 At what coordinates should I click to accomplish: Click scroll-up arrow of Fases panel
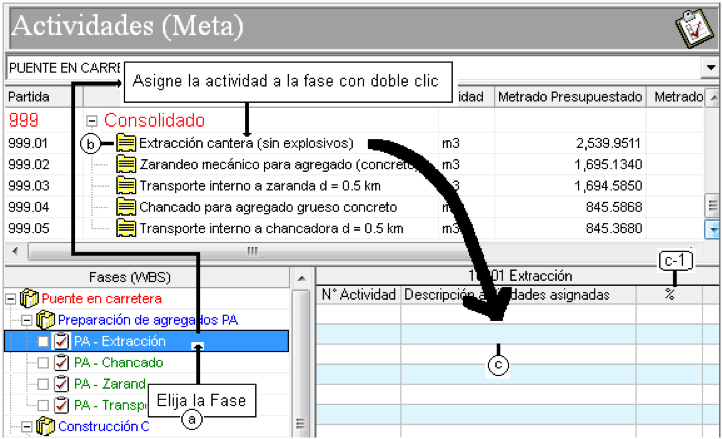301,279
